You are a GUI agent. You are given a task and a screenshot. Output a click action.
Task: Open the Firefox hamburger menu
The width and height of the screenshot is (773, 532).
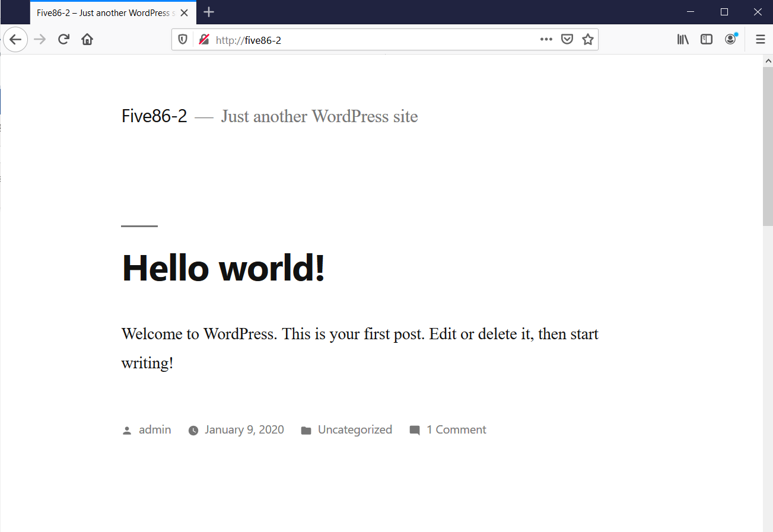pyautogui.click(x=760, y=40)
